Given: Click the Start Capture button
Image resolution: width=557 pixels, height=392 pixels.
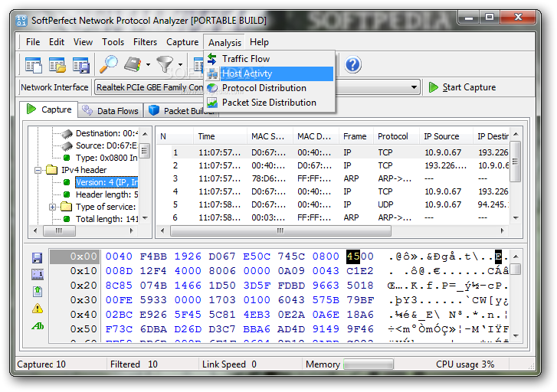Looking at the screenshot, I should coord(462,87).
